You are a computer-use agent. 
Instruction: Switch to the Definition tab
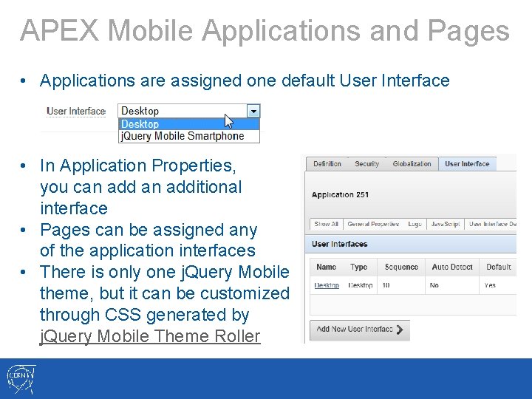327,164
